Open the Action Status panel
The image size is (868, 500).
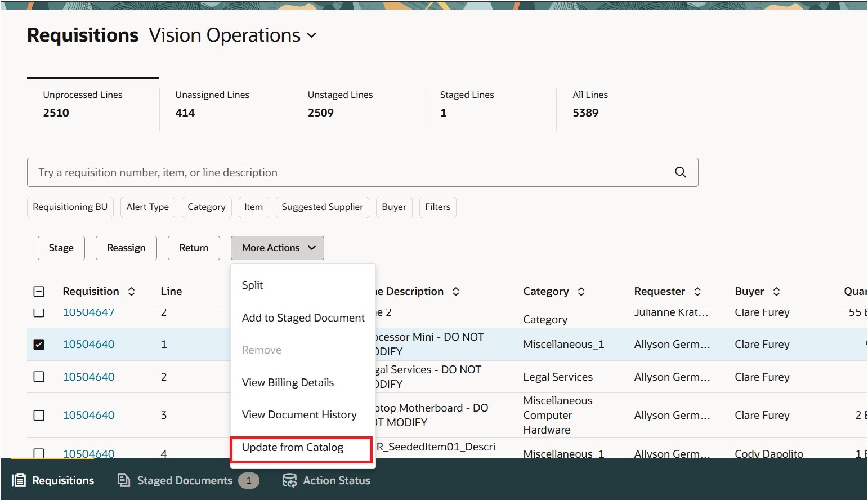tap(325, 480)
